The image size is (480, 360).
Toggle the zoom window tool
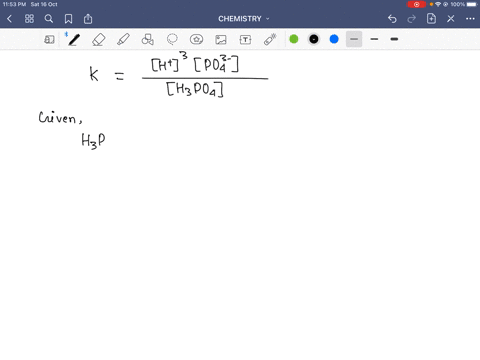(49, 39)
